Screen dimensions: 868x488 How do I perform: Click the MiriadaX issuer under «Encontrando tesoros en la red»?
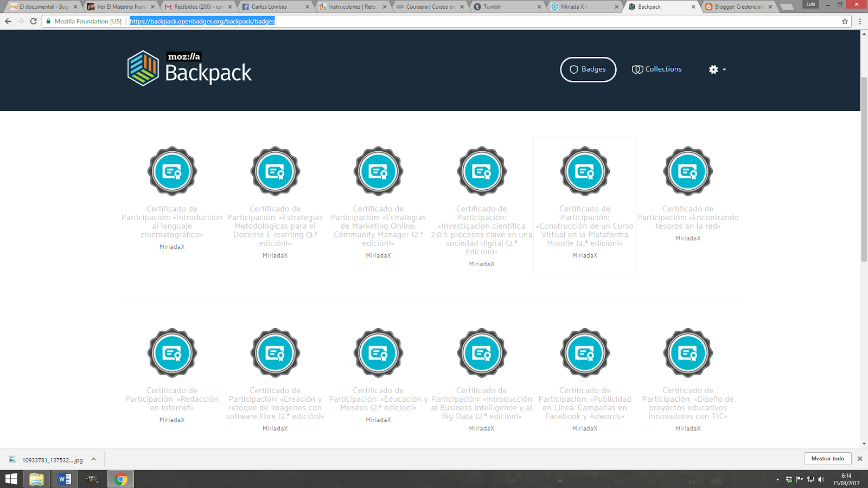tap(688, 239)
